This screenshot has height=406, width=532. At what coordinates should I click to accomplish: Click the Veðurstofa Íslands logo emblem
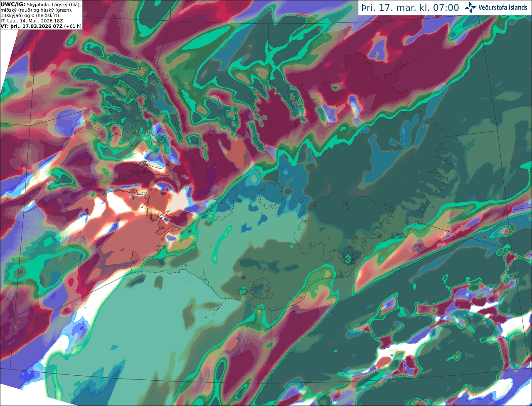470,7
